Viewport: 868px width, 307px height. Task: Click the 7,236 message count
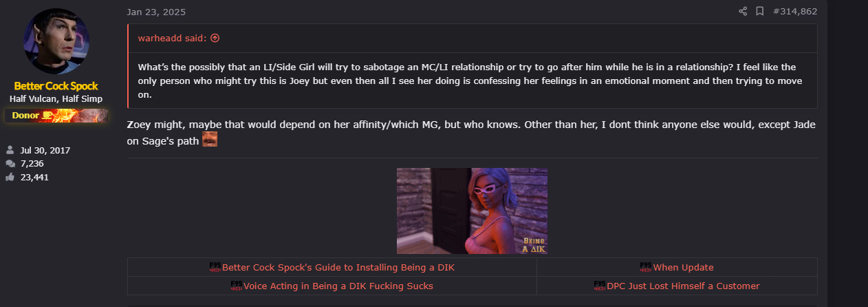coord(32,163)
